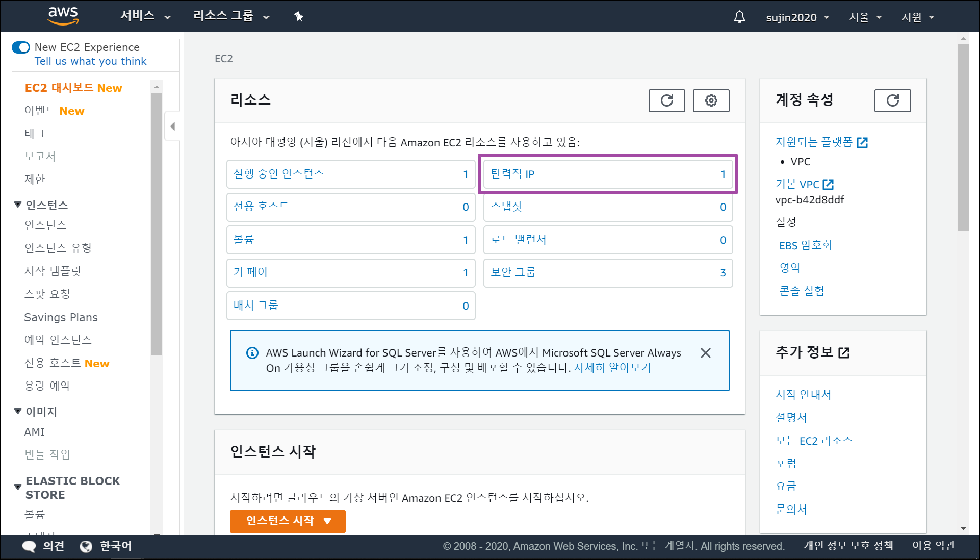Open 개인 정보 보호 정책 in footer

tap(848, 546)
